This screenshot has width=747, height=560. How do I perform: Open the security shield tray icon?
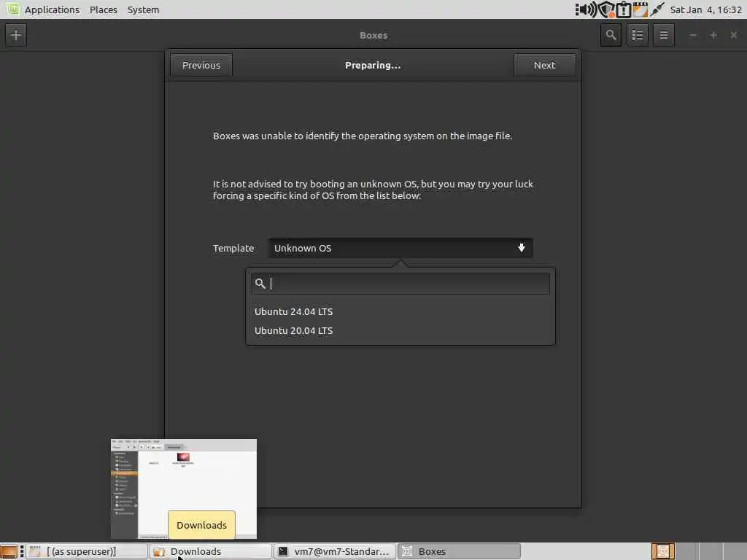(x=606, y=9)
